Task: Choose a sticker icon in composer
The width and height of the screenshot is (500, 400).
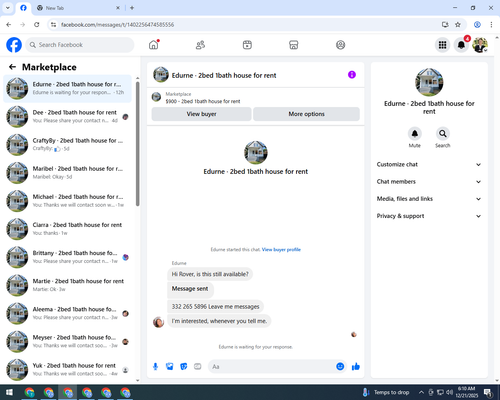Action: tap(184, 367)
